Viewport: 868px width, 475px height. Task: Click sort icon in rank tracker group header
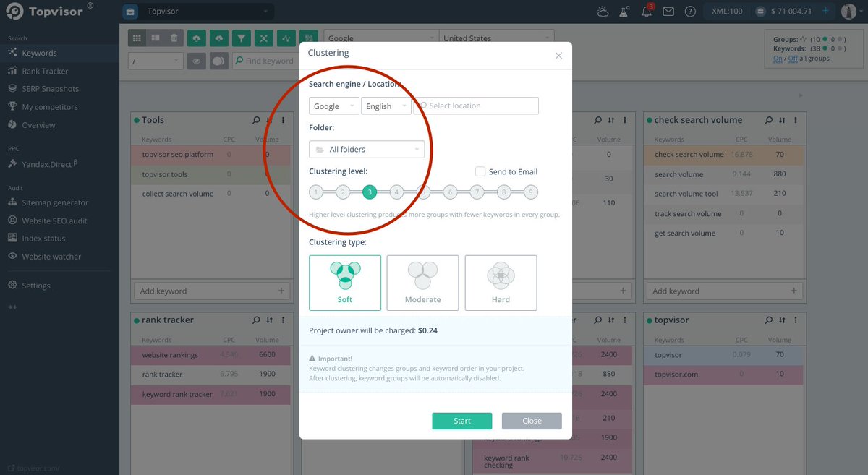(269, 320)
